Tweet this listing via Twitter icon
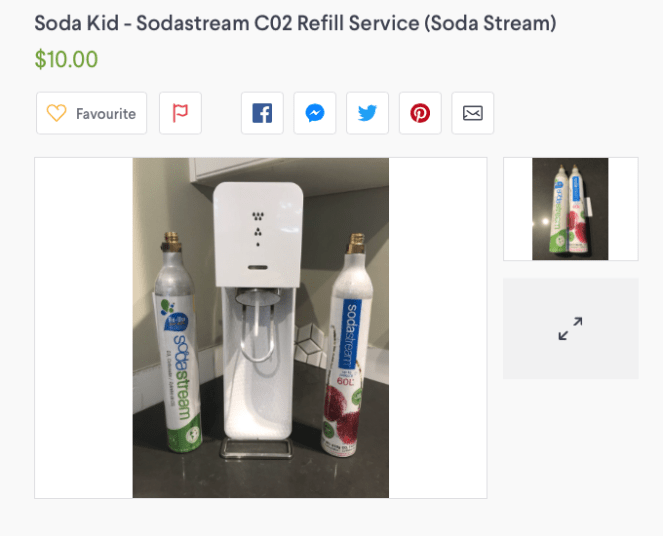 coord(367,113)
